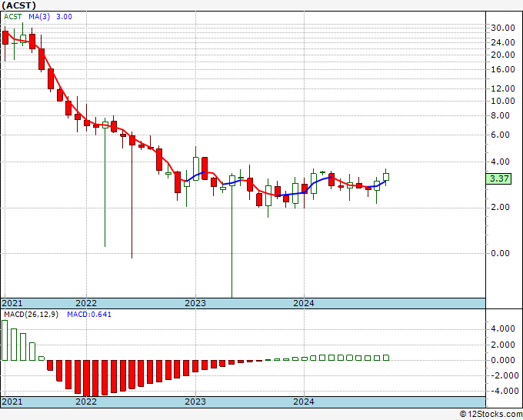This screenshot has width=523, height=420.
Task: Click the 20.00 price axis label
Action: [x=503, y=55]
